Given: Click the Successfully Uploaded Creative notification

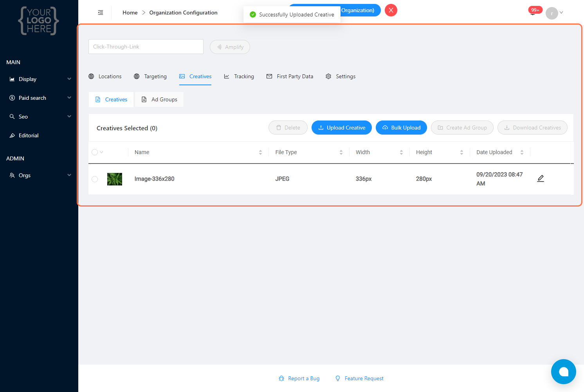Looking at the screenshot, I should (x=292, y=14).
